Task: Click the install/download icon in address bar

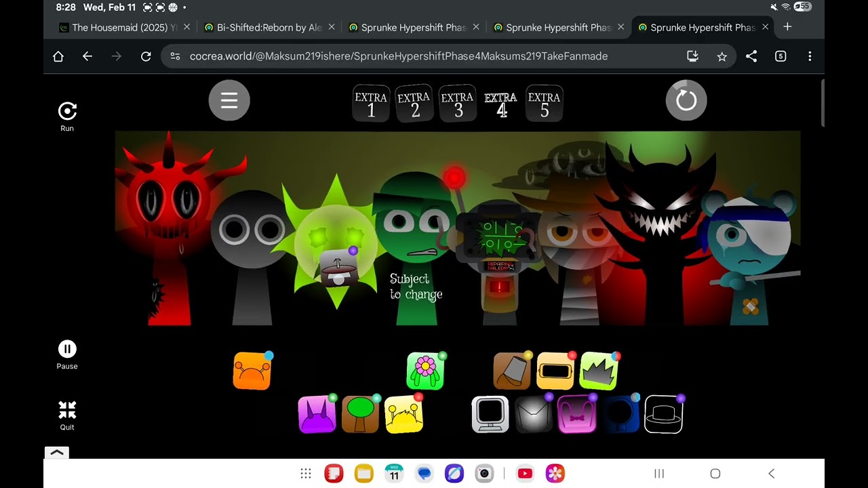Action: coord(692,56)
